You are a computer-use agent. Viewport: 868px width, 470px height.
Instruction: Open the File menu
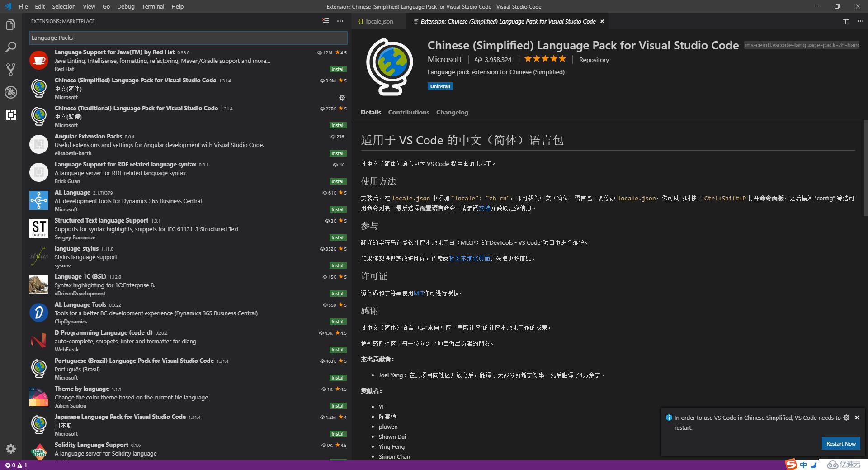[x=24, y=6]
